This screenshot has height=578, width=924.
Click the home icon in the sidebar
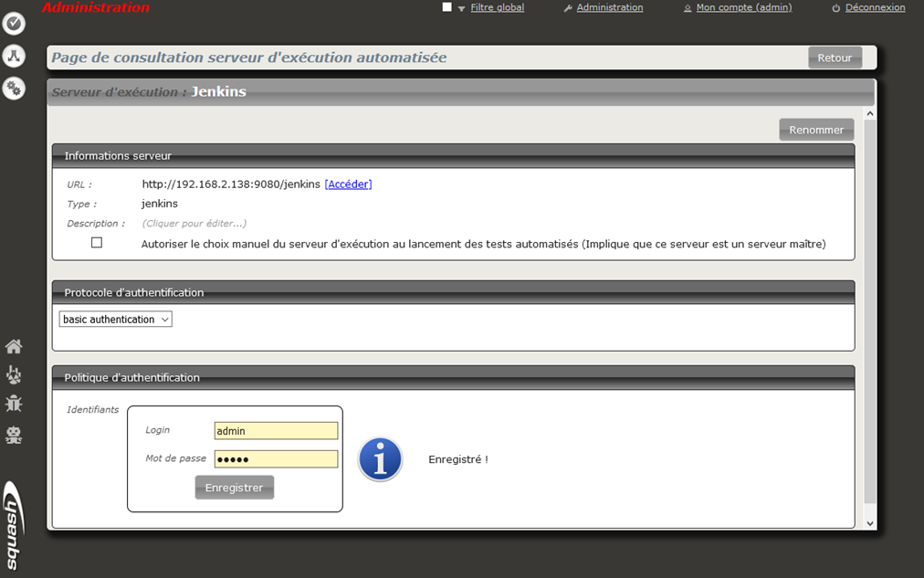point(14,346)
